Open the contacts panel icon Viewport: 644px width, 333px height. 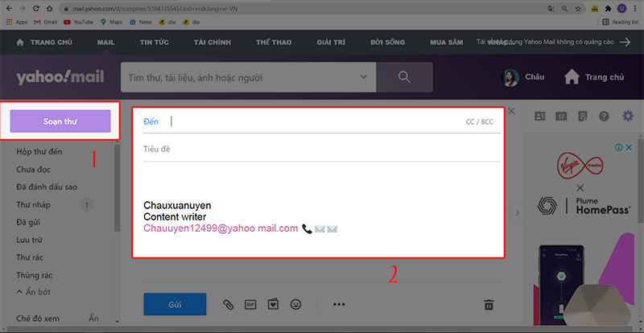click(x=539, y=116)
